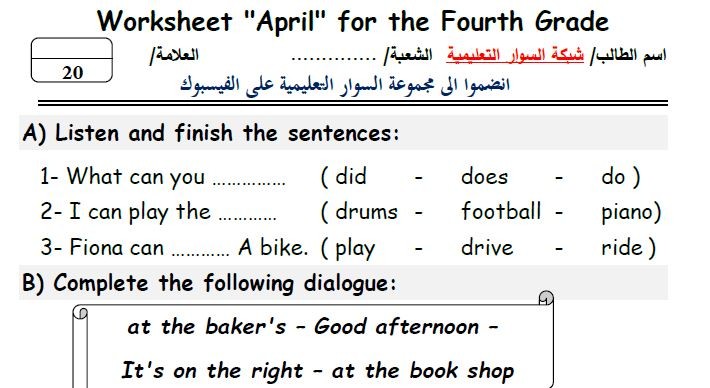Click the red Arabic network name link

coord(515,55)
